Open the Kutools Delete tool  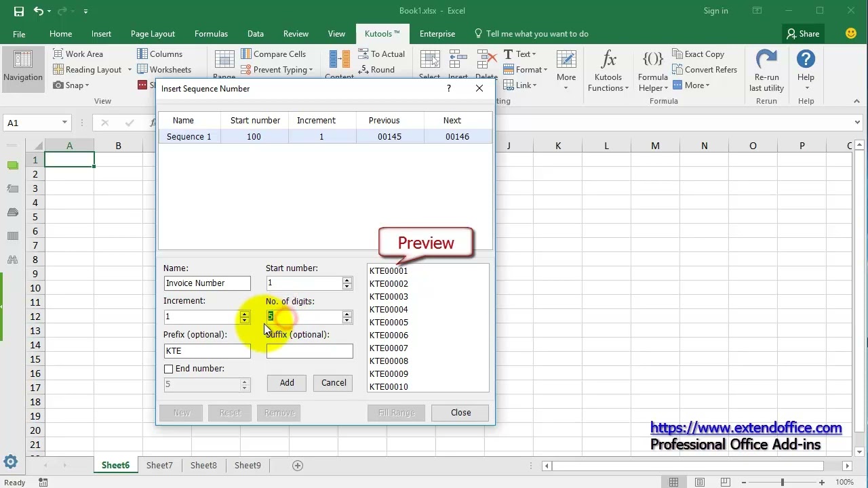[486, 64]
